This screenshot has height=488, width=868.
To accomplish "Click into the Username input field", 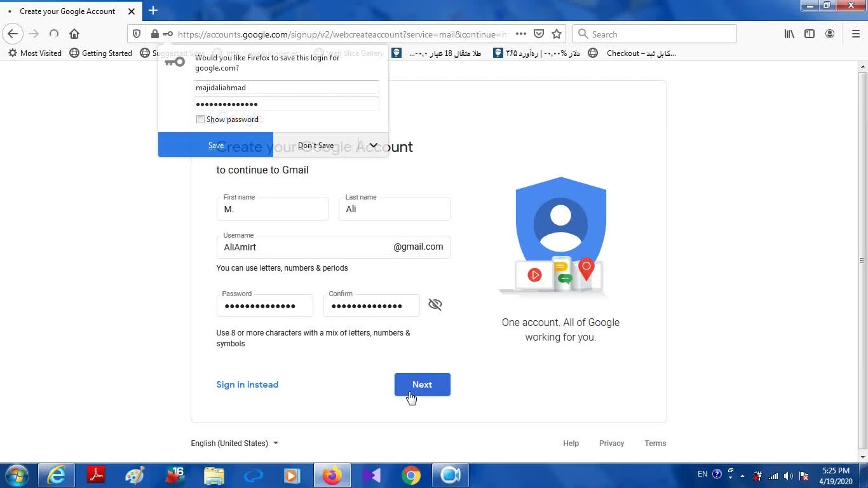I will pyautogui.click(x=305, y=247).
